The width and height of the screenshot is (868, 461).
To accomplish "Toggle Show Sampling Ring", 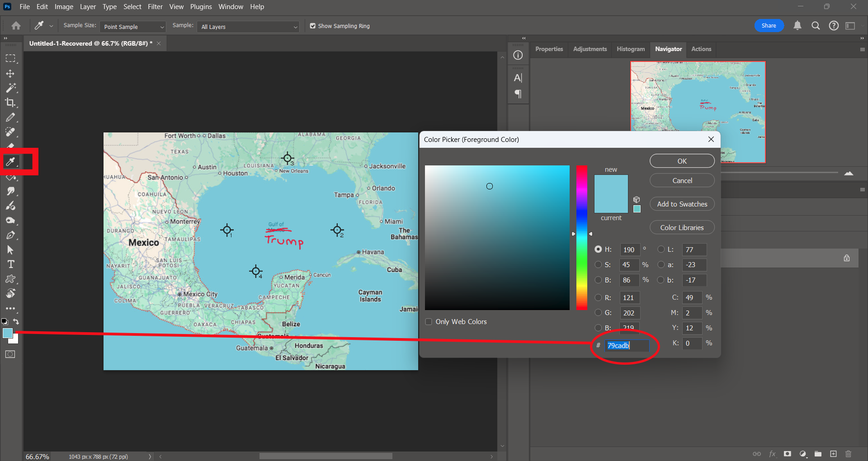I will pyautogui.click(x=312, y=26).
